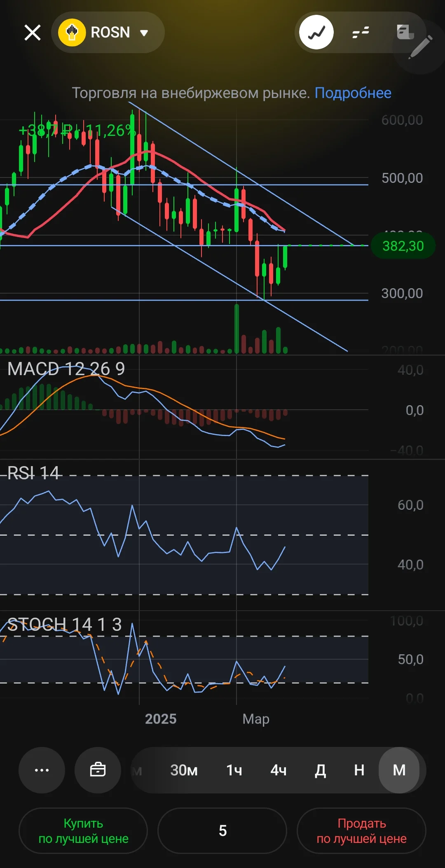Open the ROSN ticker selector dropdown

coord(108,33)
